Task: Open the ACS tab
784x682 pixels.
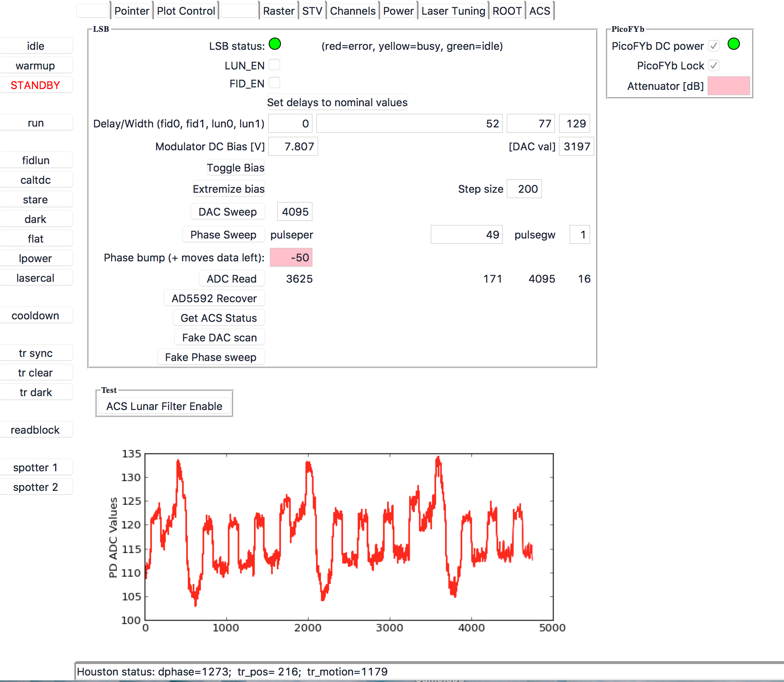Action: tap(539, 11)
